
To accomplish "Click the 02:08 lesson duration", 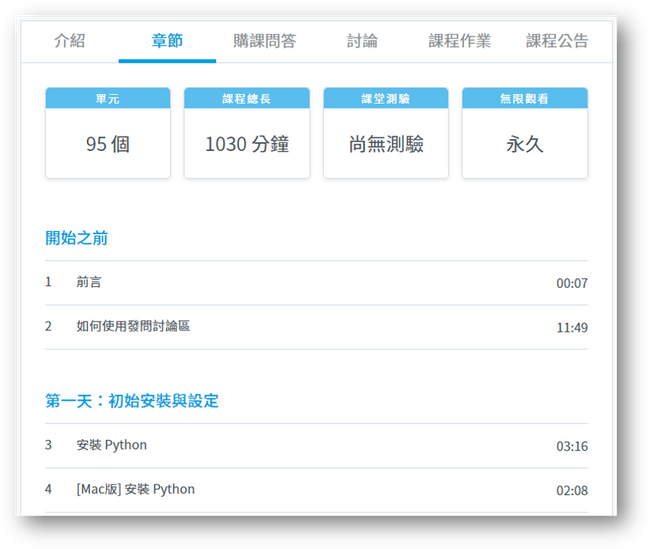I will coord(572,490).
